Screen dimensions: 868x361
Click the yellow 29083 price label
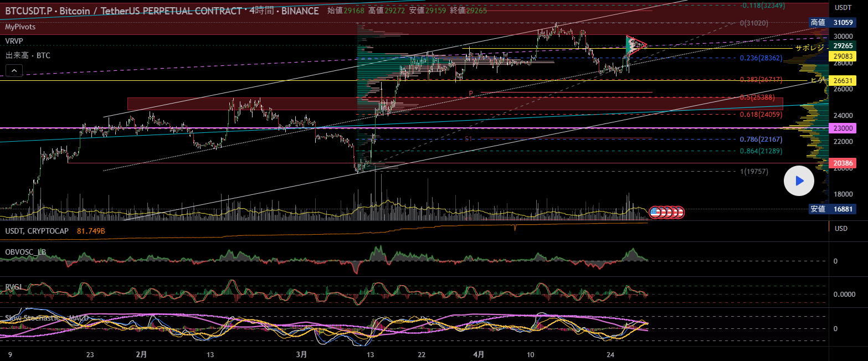(x=842, y=56)
